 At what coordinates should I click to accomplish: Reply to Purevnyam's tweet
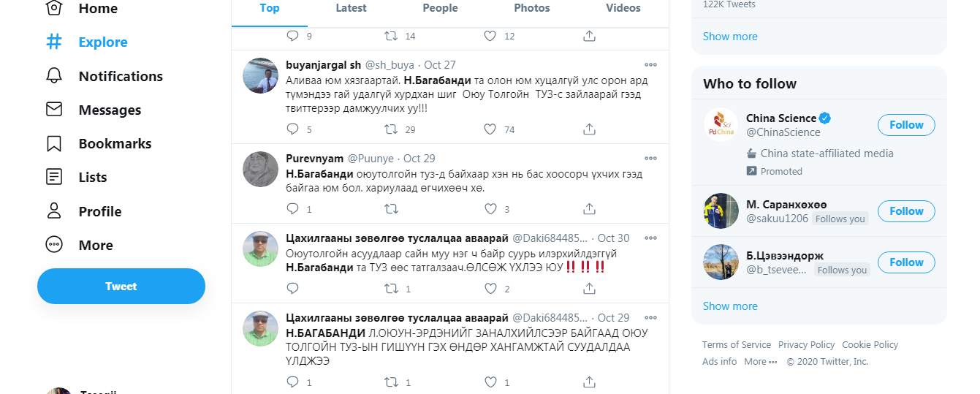pos(293,209)
